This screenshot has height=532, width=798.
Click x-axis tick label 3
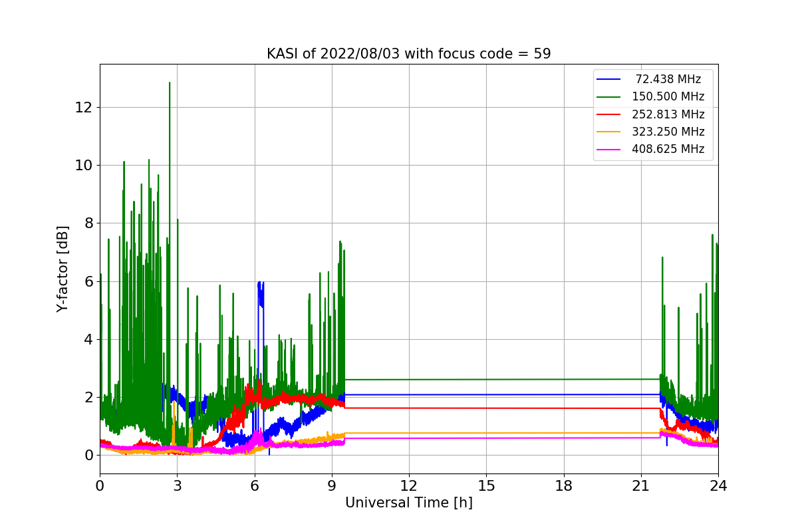point(177,485)
